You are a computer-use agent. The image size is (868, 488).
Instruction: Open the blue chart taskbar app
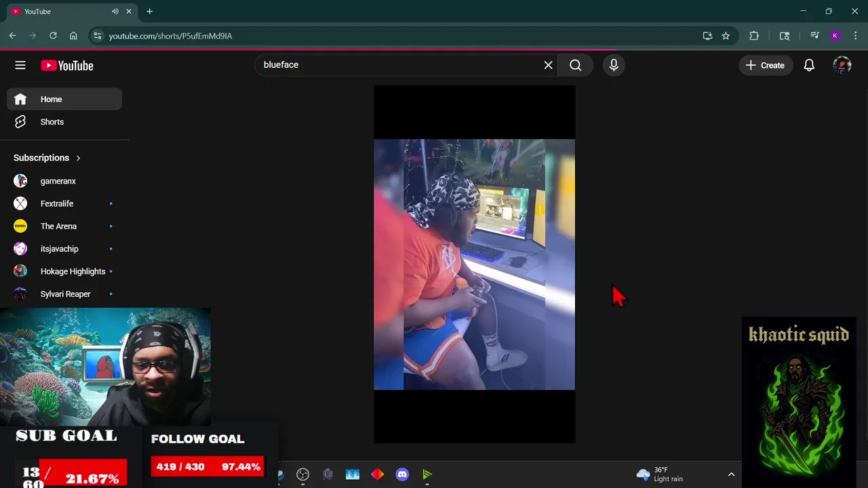pyautogui.click(x=353, y=474)
